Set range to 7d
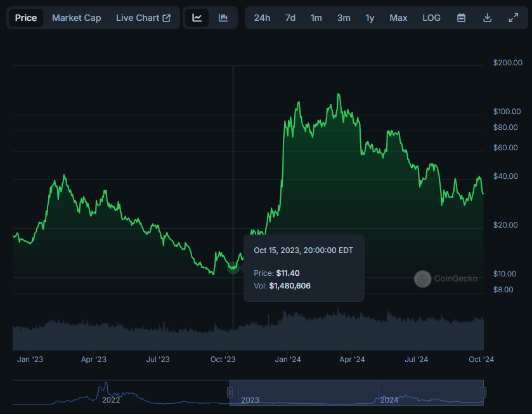The height and width of the screenshot is (414, 532). click(x=290, y=18)
